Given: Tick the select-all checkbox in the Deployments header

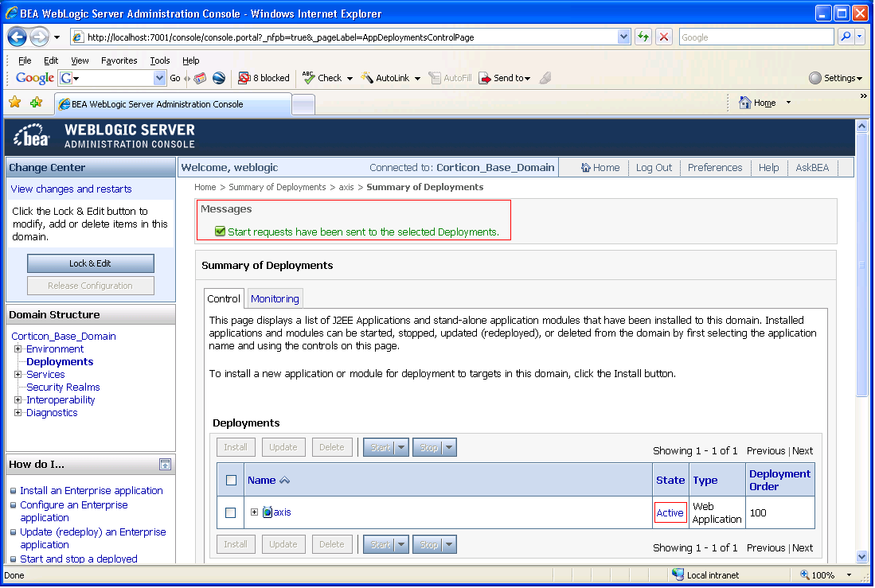Looking at the screenshot, I should point(231,481).
